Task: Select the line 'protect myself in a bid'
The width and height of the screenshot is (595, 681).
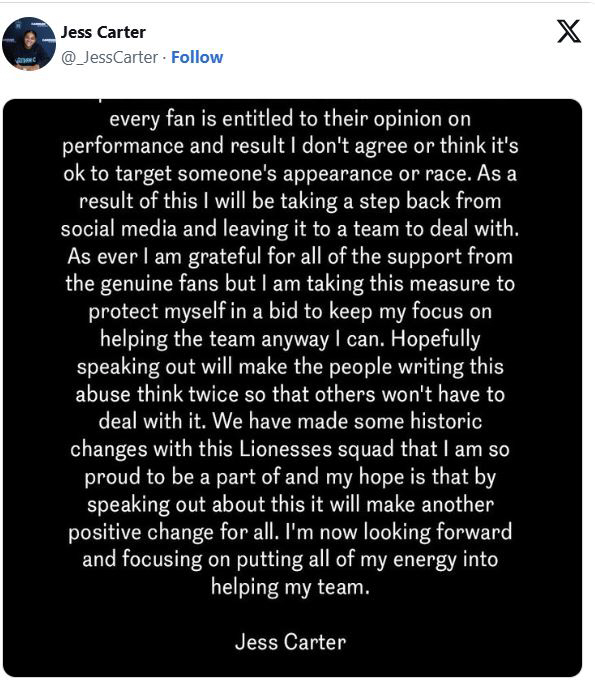Action: pos(290,311)
